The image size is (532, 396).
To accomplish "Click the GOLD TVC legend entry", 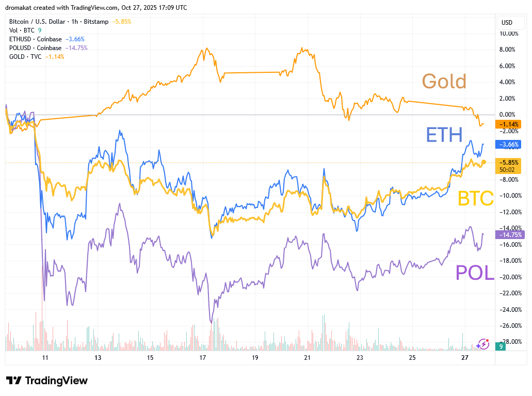I will tap(25, 57).
